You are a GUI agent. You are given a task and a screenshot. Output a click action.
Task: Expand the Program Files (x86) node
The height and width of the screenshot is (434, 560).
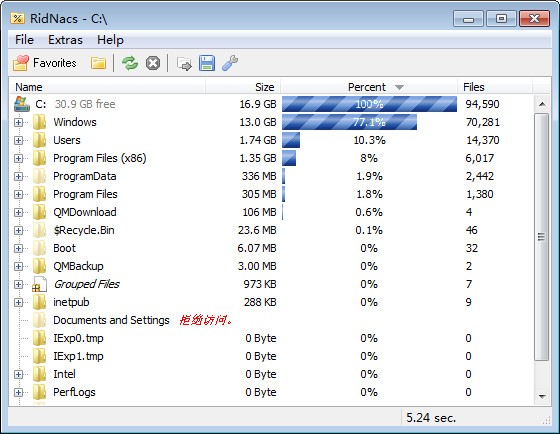18,158
